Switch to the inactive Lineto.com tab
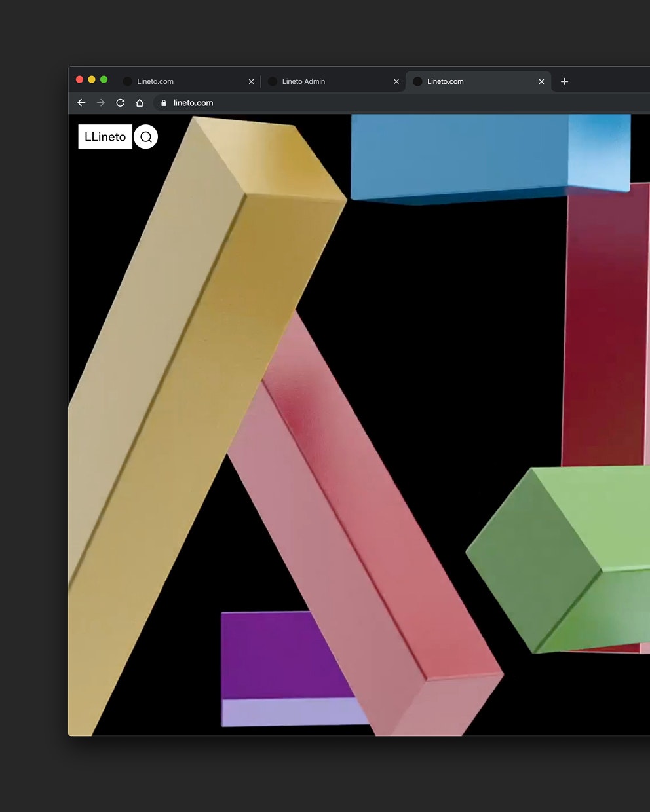 coord(177,81)
